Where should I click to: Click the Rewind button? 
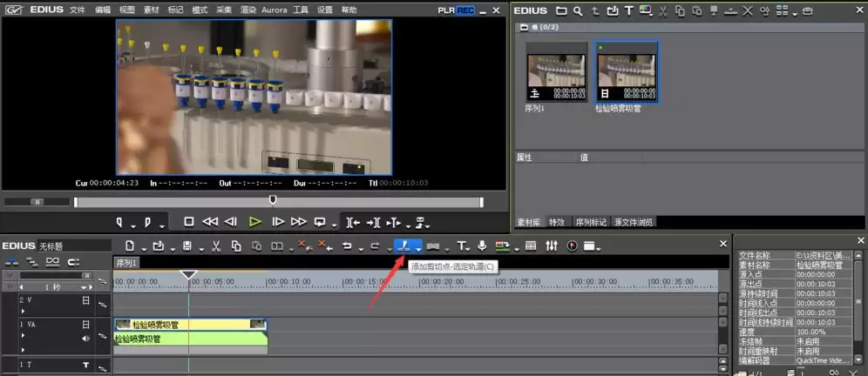(x=210, y=222)
